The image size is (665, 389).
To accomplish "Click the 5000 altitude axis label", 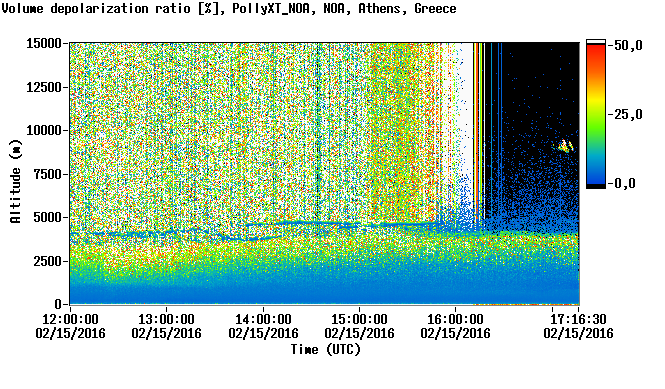I will coord(48,218).
